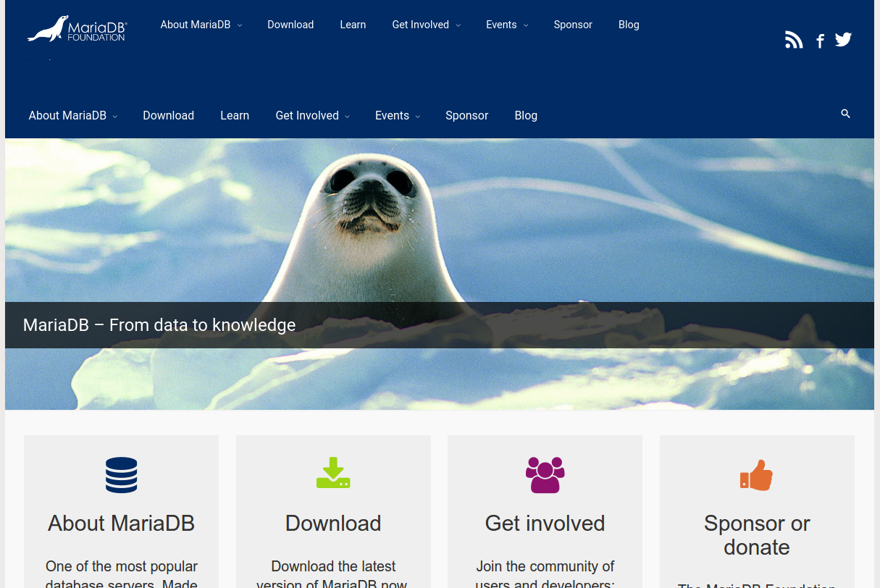Select Download in lower nav bar
This screenshot has width=880, height=588.
tap(169, 116)
